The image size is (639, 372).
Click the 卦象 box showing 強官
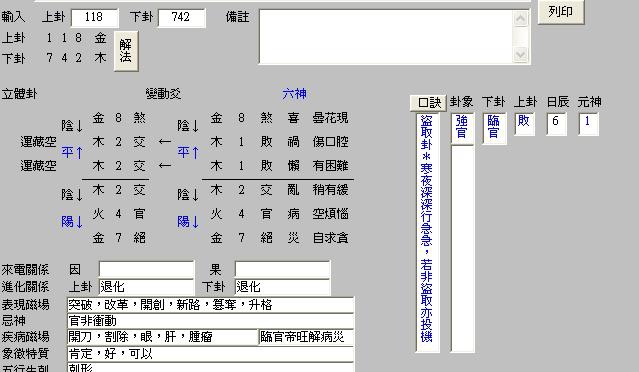click(462, 128)
